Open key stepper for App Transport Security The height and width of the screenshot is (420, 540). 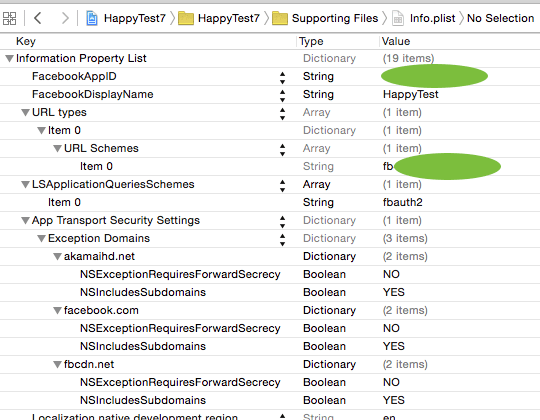282,222
